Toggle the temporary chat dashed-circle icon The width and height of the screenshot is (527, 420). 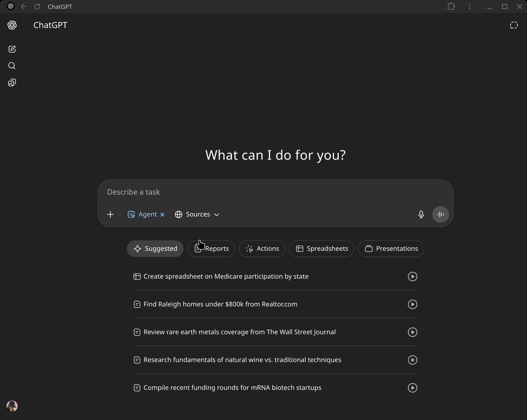point(514,25)
